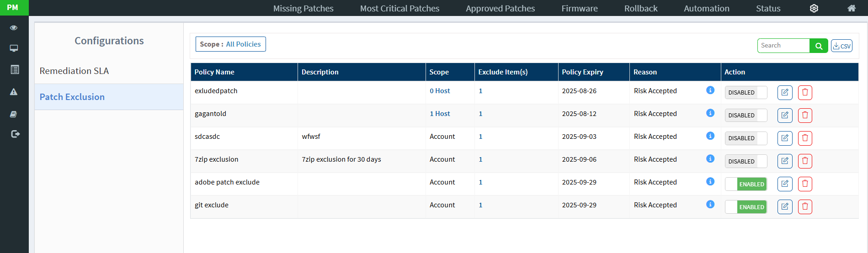The width and height of the screenshot is (868, 253).
Task: Click the logout icon in sidebar
Action: [15, 134]
